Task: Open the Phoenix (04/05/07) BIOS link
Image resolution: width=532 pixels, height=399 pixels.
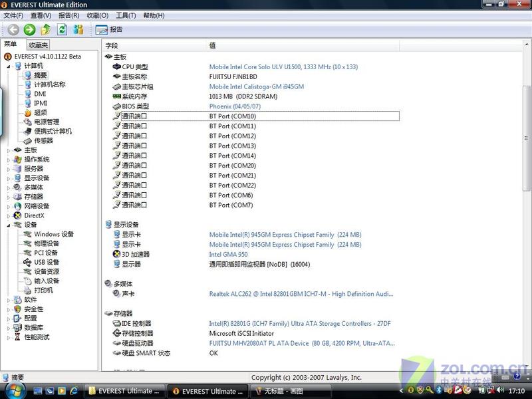Action: pos(235,106)
